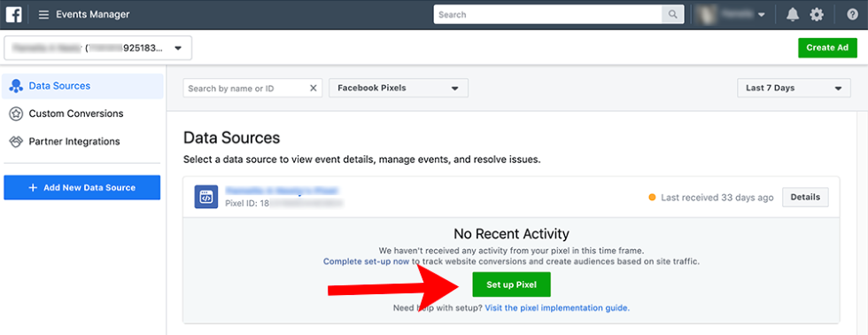Click the Last received 33 days ago status
Image resolution: width=868 pixels, height=335 pixels.
pos(710,197)
